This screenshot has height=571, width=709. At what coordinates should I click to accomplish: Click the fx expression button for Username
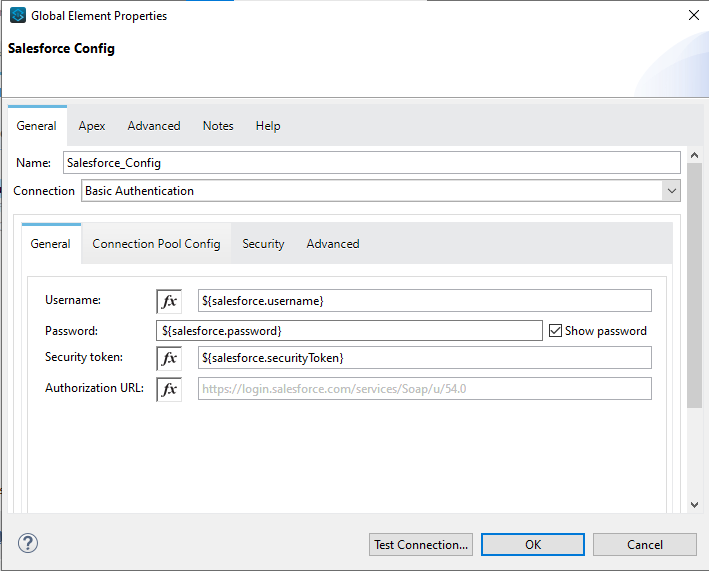coord(169,301)
